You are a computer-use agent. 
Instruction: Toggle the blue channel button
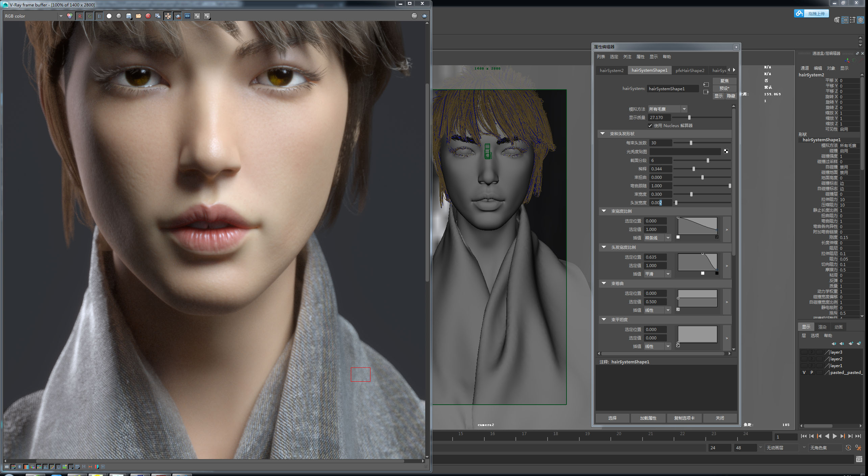pyautogui.click(x=99, y=16)
